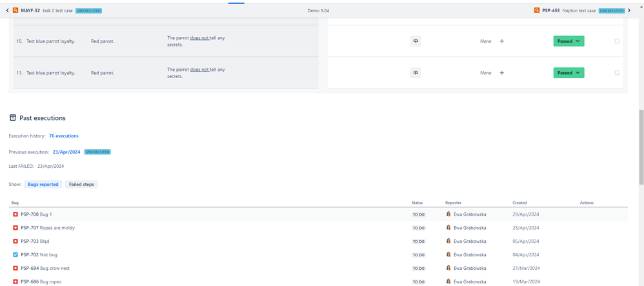Click bug icon of PSP-707
The width and height of the screenshot is (644, 286).
(x=15, y=228)
